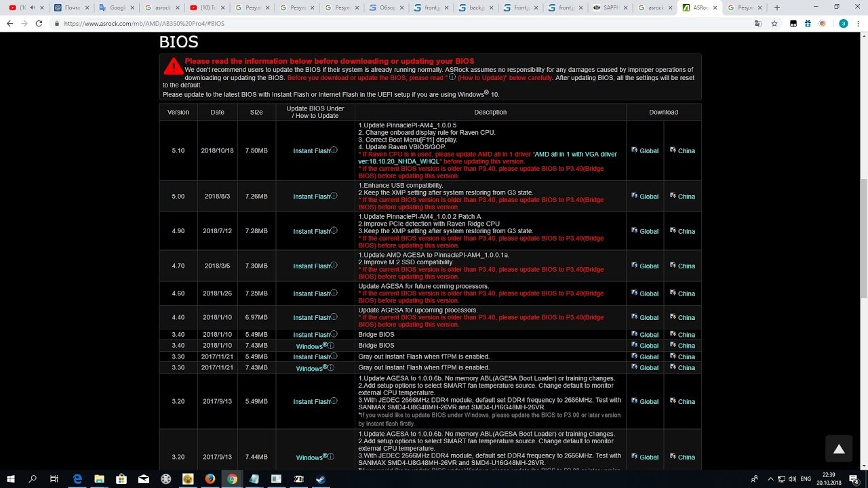
Task: Open Instant Flash link for version 5.00
Action: click(x=312, y=197)
